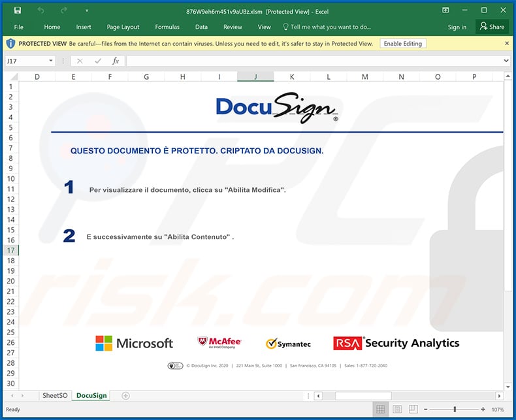The width and height of the screenshot is (516, 420).
Task: Click the Enter formula checkmark icon
Action: pos(98,61)
